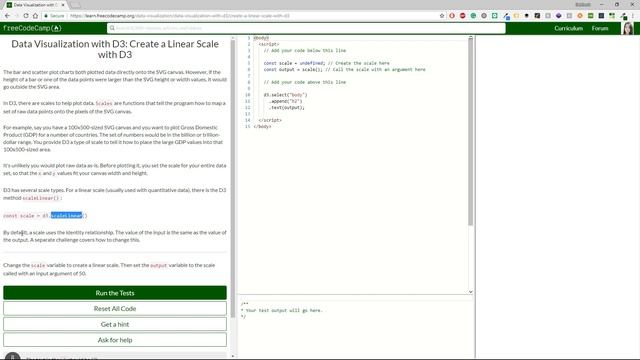640x360 pixels.
Task: Click the eyedropper color picker extension icon
Action: (x=506, y=16)
